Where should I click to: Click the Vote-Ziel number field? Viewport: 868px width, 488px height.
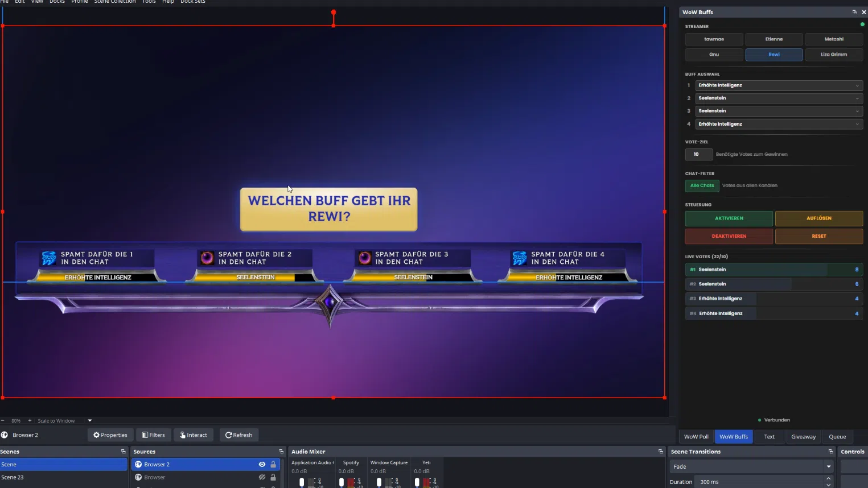pyautogui.click(x=698, y=154)
